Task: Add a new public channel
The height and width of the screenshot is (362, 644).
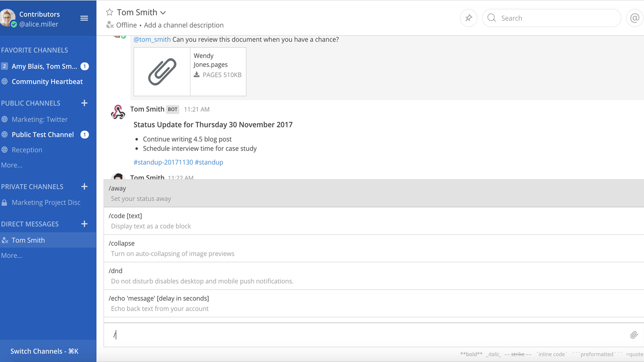Action: (85, 103)
